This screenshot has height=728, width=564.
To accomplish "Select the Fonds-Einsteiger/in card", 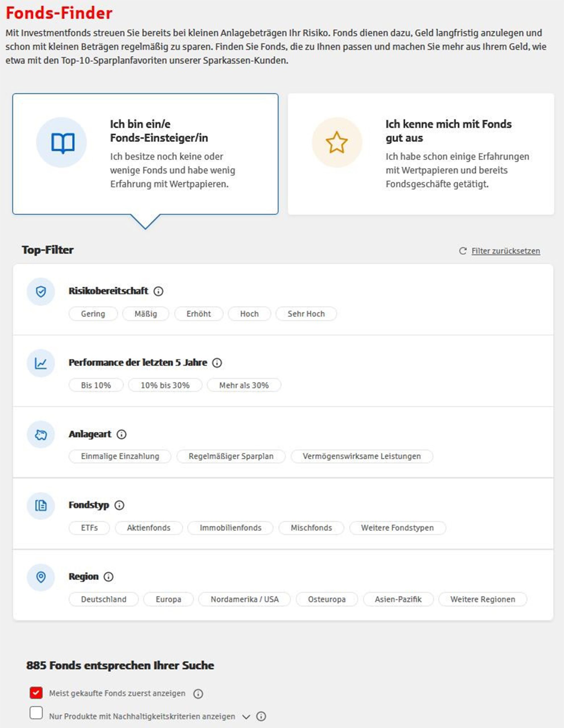I will (x=145, y=154).
